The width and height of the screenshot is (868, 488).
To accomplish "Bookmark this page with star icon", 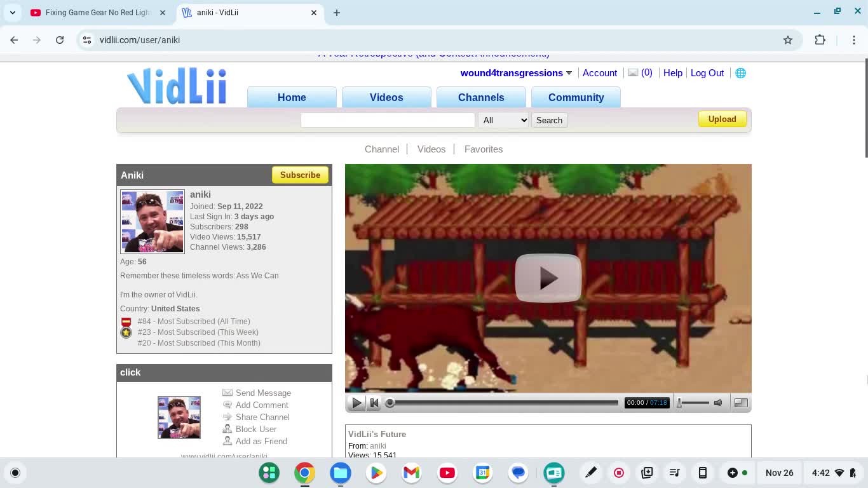I will (788, 40).
